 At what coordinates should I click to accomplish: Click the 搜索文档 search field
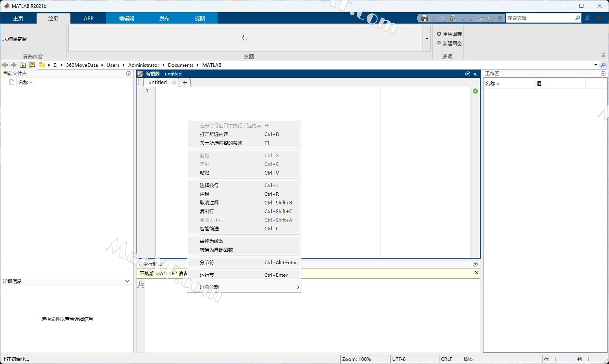coord(539,18)
